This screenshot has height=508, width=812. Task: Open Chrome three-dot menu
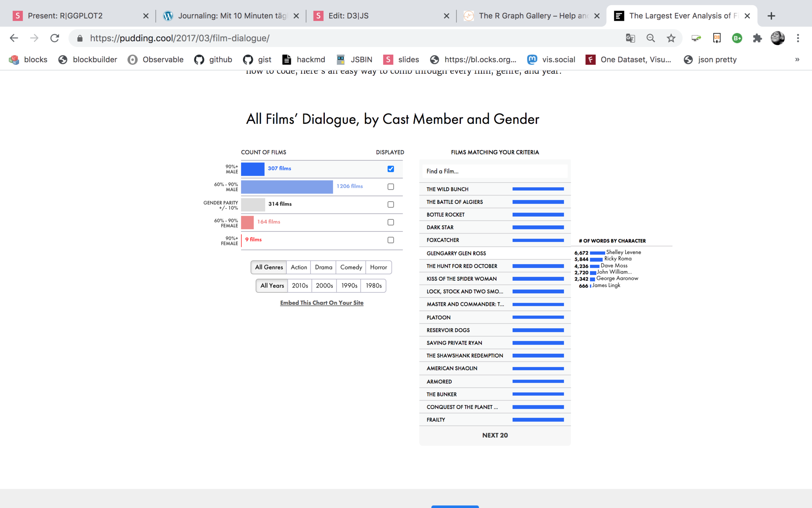798,38
